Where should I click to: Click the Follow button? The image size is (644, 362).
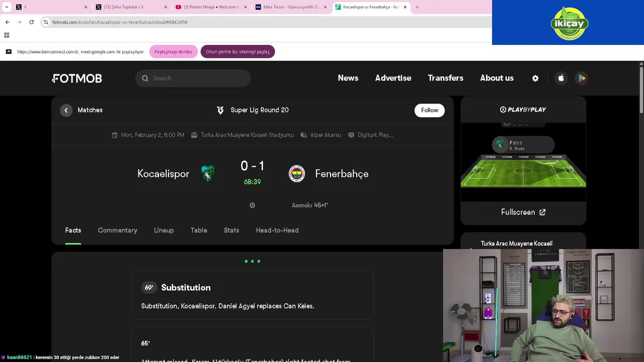tap(430, 110)
